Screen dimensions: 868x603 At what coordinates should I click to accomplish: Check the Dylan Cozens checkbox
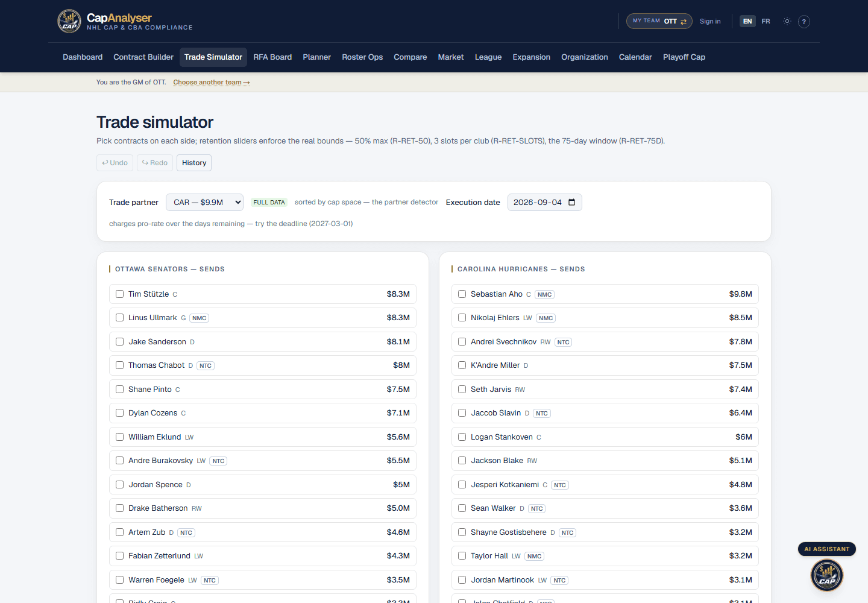119,413
